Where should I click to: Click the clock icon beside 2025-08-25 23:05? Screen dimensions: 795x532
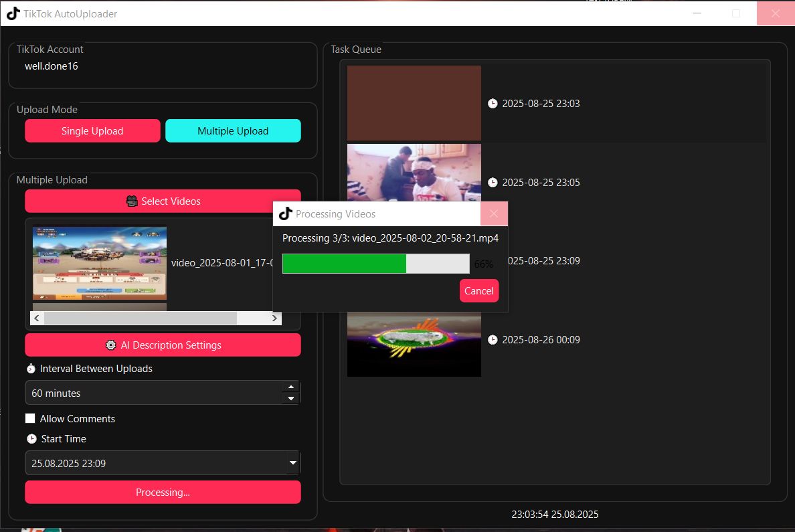pos(493,183)
